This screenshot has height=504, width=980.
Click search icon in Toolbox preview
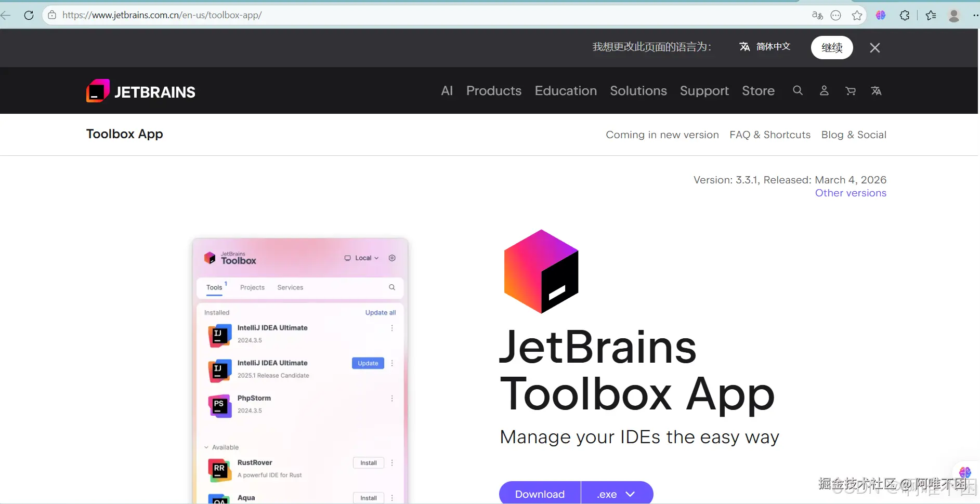tap(392, 287)
